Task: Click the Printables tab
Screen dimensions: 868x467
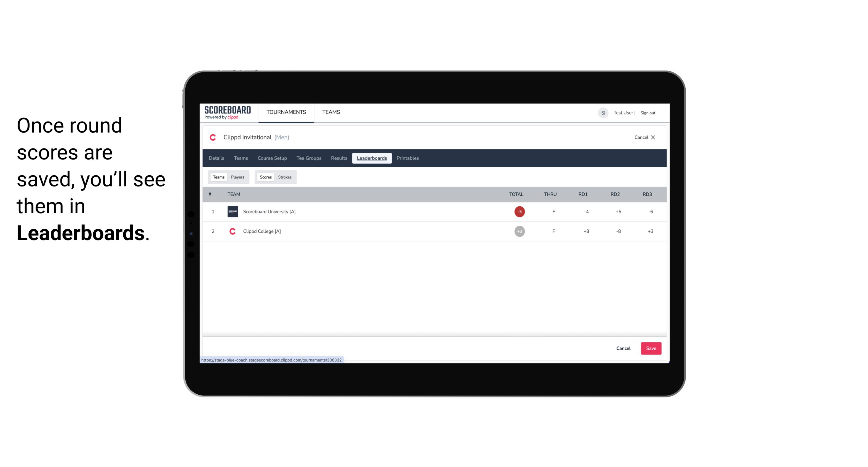Action: coord(408,157)
